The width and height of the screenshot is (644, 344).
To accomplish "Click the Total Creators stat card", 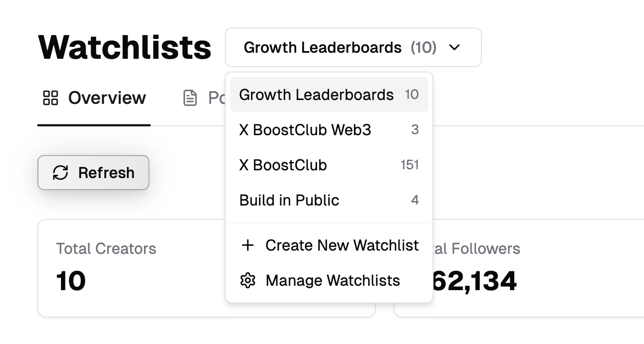I will coord(131,268).
